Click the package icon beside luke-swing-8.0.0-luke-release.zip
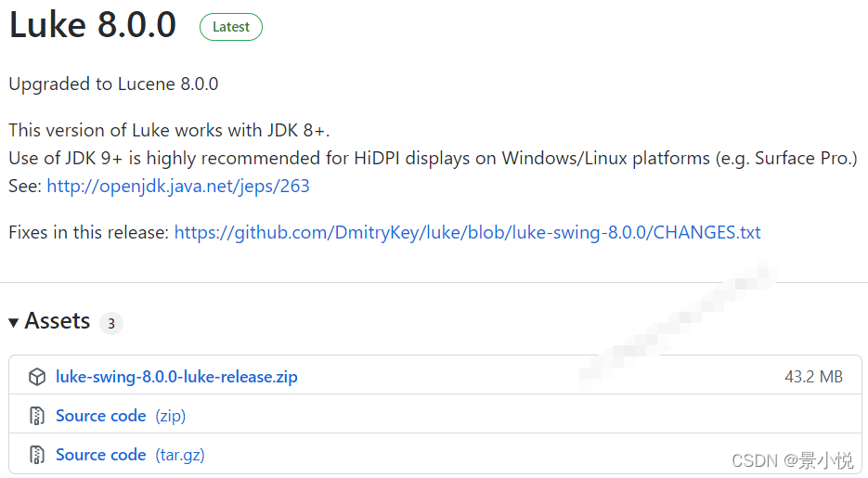868x478 pixels. click(x=37, y=377)
